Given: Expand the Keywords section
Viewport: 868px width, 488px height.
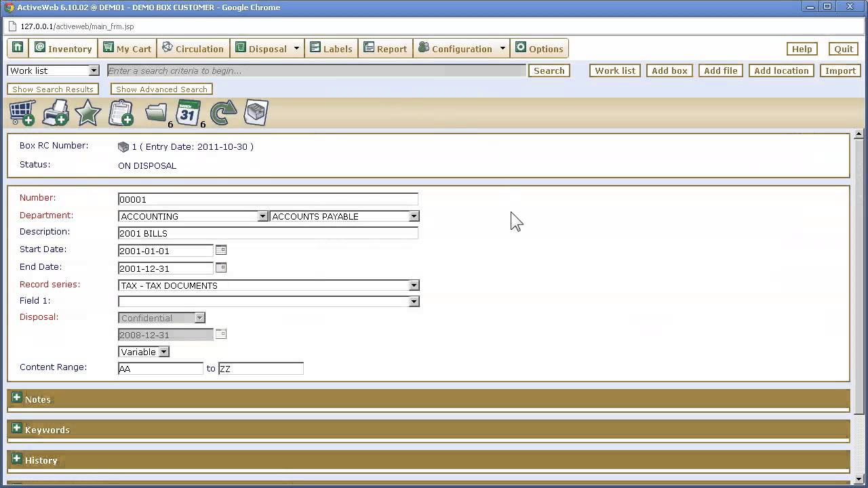Looking at the screenshot, I should [17, 428].
